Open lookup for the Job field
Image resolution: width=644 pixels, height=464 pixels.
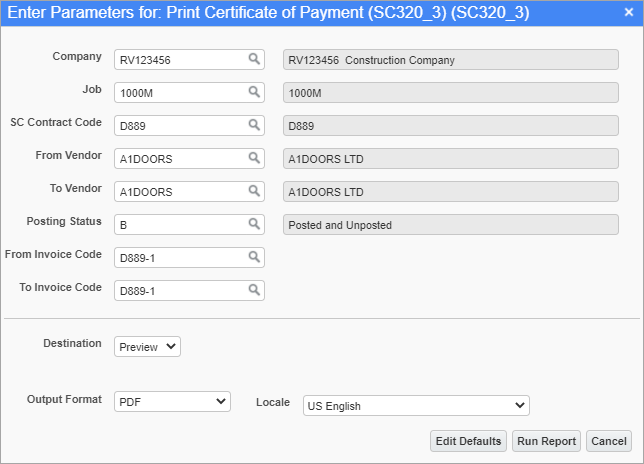[254, 93]
